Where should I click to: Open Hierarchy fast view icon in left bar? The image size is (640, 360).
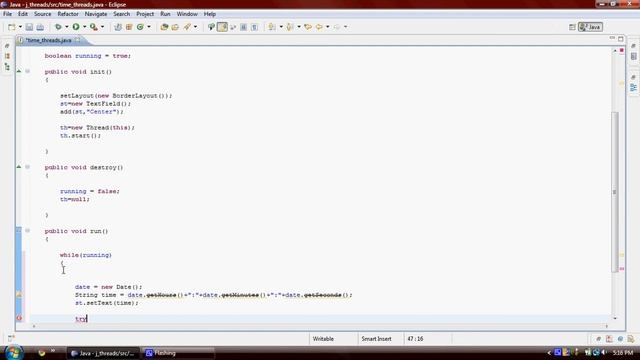[7, 67]
